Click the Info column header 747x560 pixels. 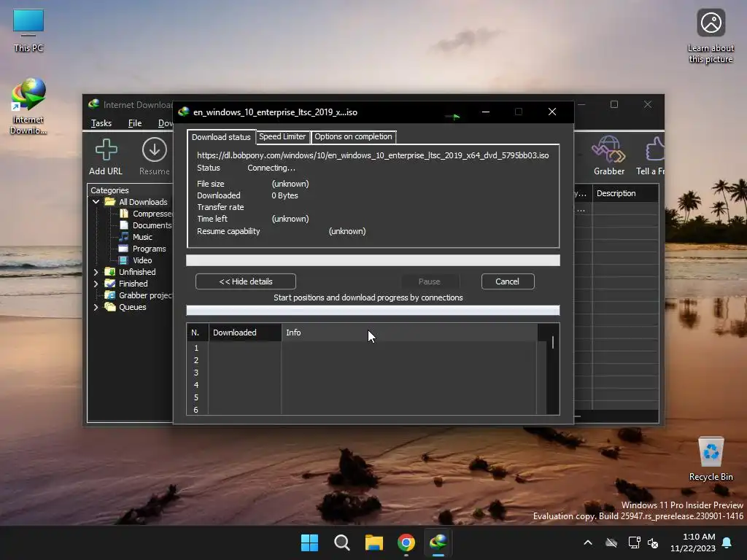(x=409, y=332)
